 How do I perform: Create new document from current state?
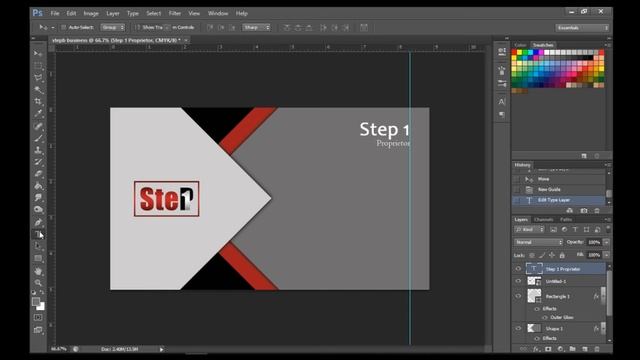[570, 211]
